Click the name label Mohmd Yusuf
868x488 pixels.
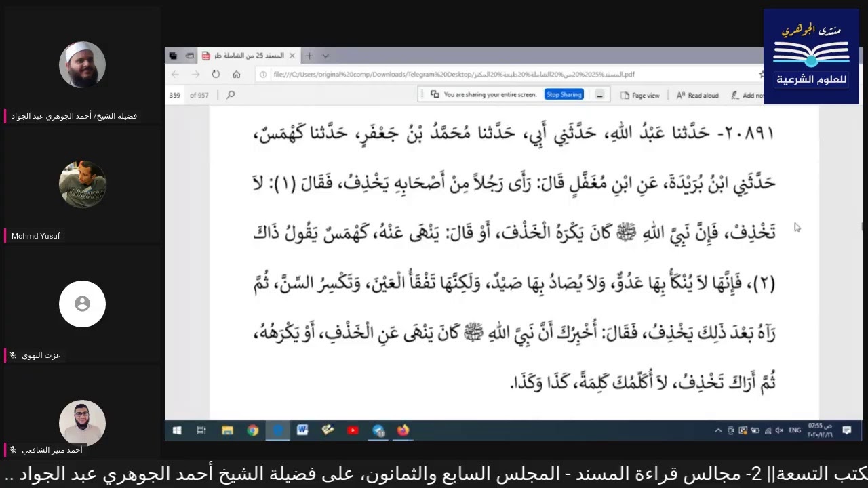coord(36,236)
